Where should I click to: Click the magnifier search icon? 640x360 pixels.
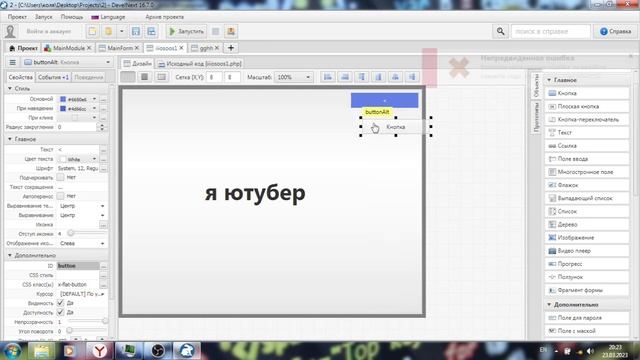click(x=500, y=31)
